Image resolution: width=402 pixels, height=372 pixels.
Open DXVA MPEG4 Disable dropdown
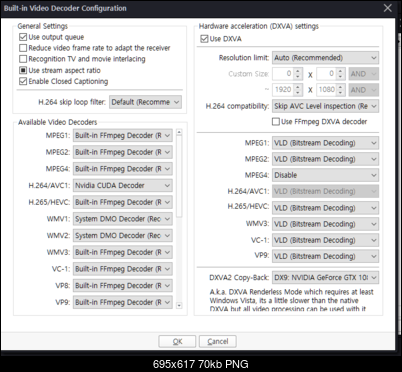pos(325,175)
